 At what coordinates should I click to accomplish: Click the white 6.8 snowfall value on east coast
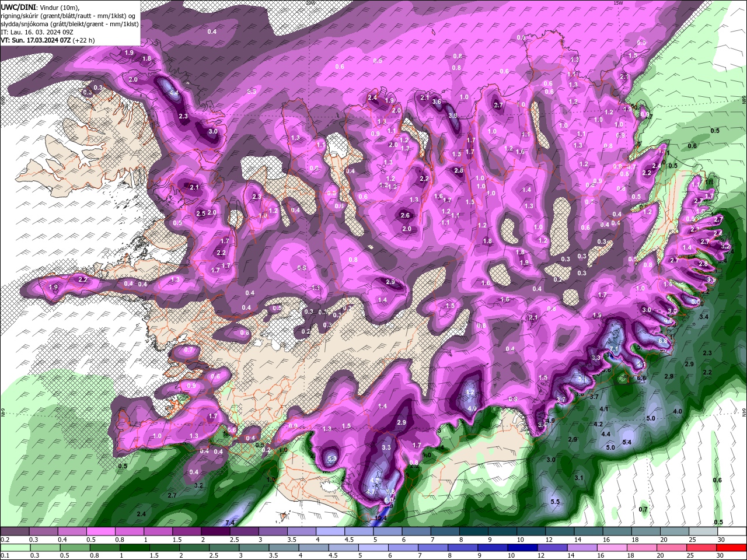[662, 341]
